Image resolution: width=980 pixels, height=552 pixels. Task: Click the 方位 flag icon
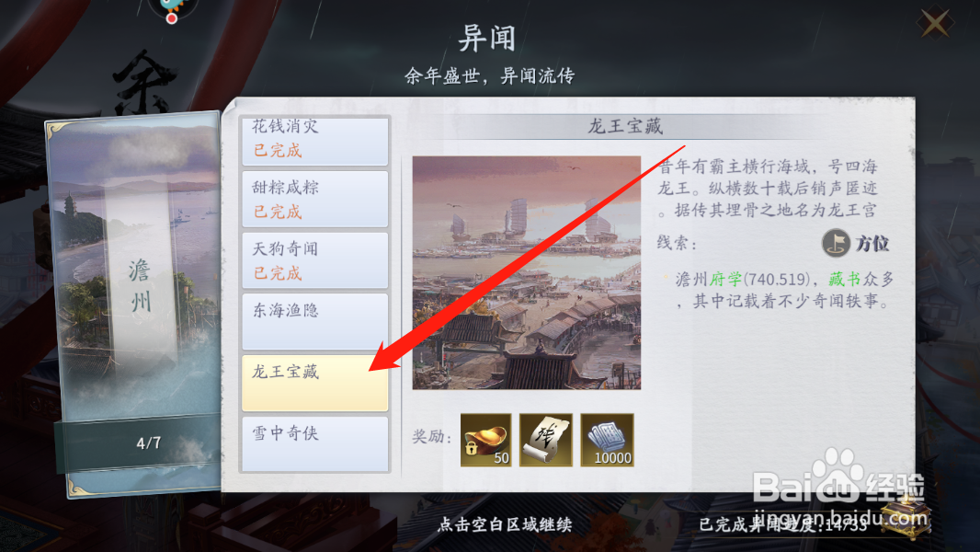[836, 243]
